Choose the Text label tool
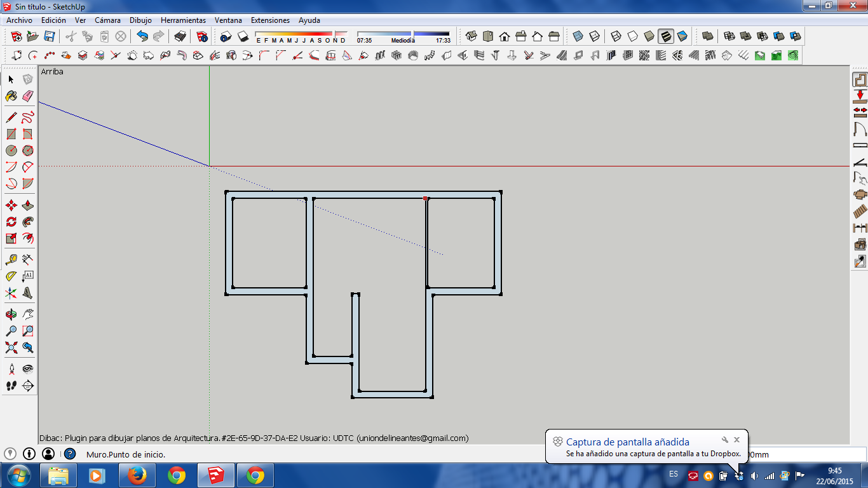This screenshot has height=488, width=868. coord(27,276)
